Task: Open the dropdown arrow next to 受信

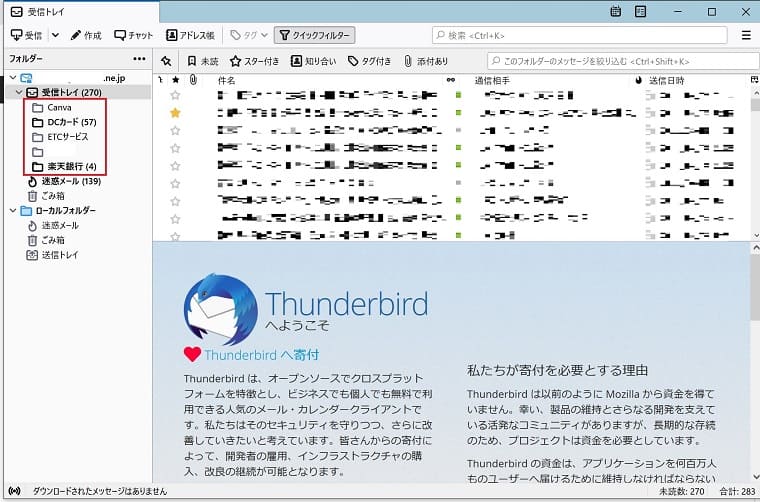Action: pos(56,35)
